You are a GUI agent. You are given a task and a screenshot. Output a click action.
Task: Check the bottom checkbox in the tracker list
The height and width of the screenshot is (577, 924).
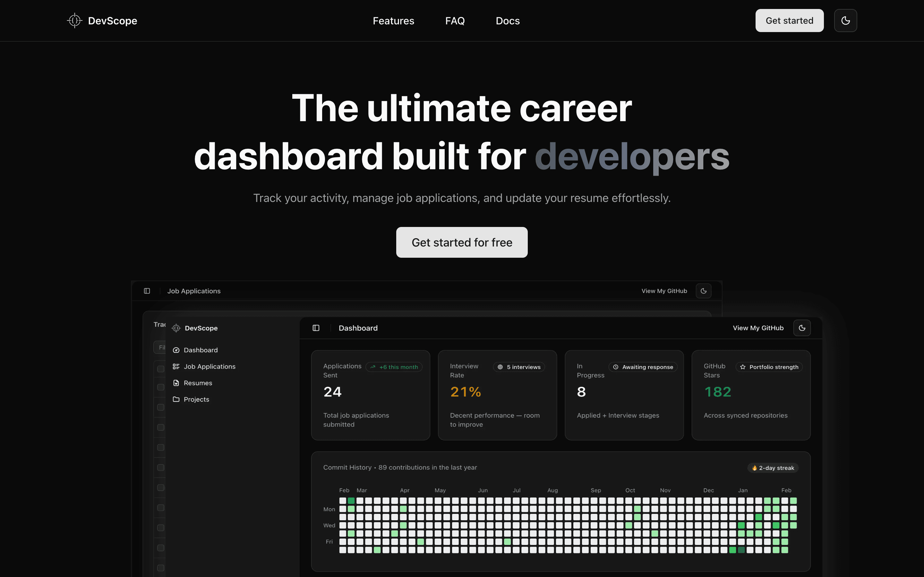tap(160, 568)
